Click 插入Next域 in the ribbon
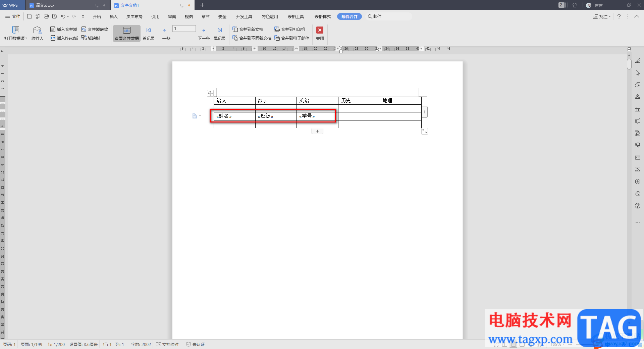Image resolution: width=644 pixels, height=349 pixels. pyautogui.click(x=64, y=38)
